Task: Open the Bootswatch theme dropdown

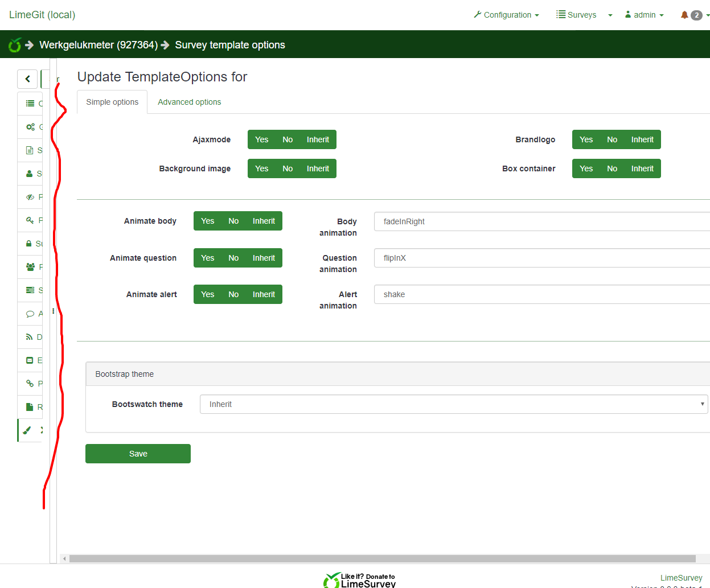Action: pyautogui.click(x=453, y=404)
